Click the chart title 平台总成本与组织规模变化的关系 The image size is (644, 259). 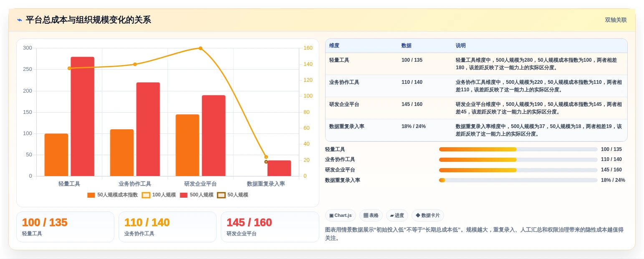tap(88, 20)
